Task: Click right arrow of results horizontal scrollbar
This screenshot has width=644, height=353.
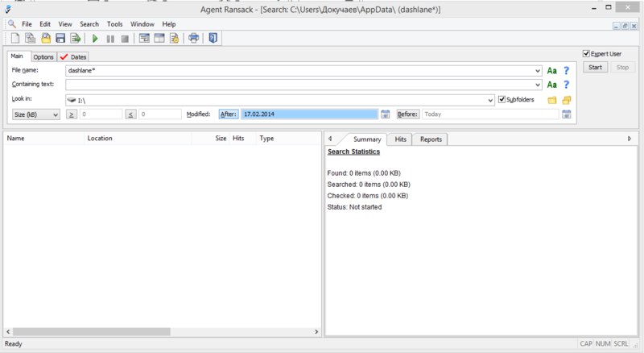Action: pyautogui.click(x=316, y=331)
